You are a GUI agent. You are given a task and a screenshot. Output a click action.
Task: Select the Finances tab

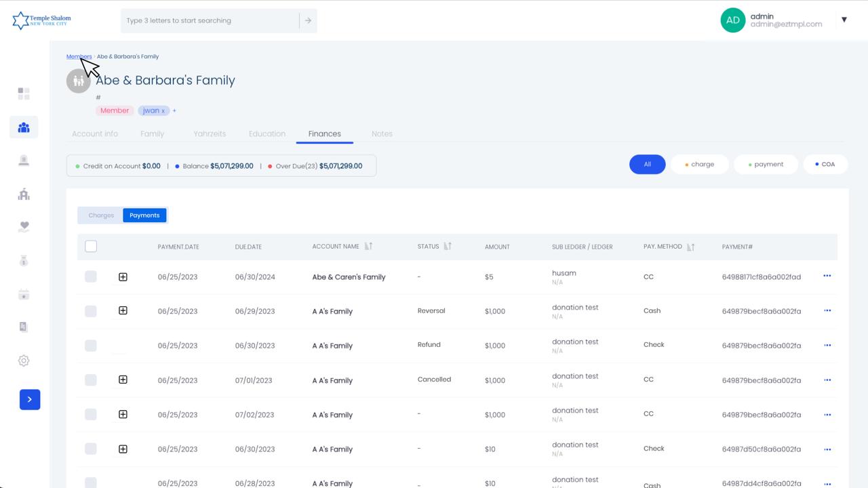pos(325,134)
